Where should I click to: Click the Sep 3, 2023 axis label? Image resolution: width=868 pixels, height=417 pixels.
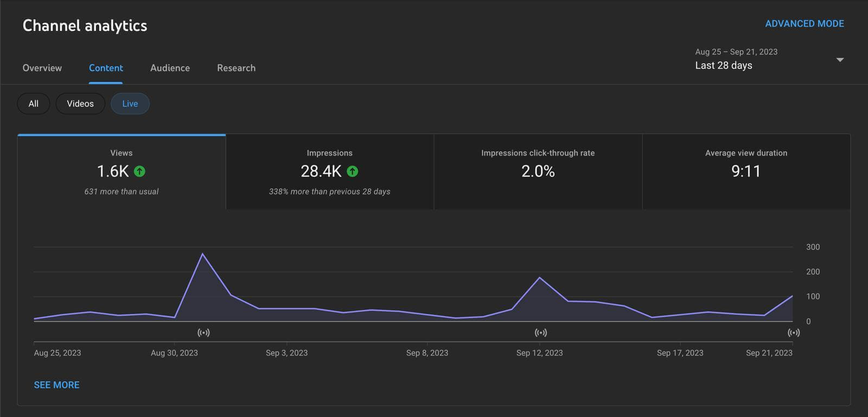[287, 353]
